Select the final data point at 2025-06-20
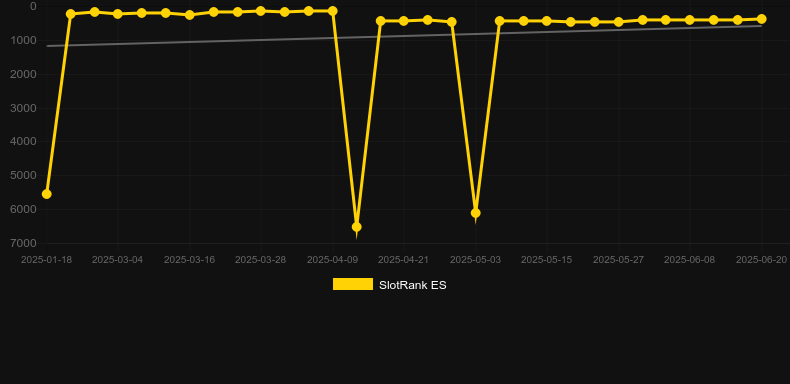 click(761, 19)
